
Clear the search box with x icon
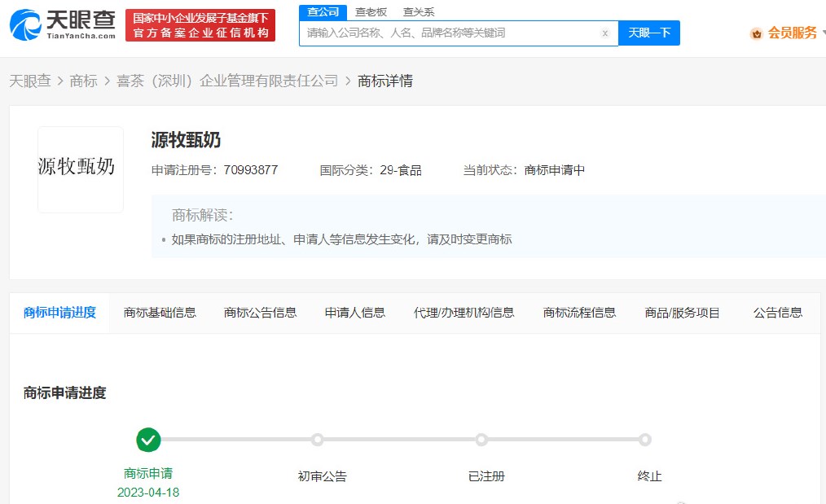coord(604,33)
